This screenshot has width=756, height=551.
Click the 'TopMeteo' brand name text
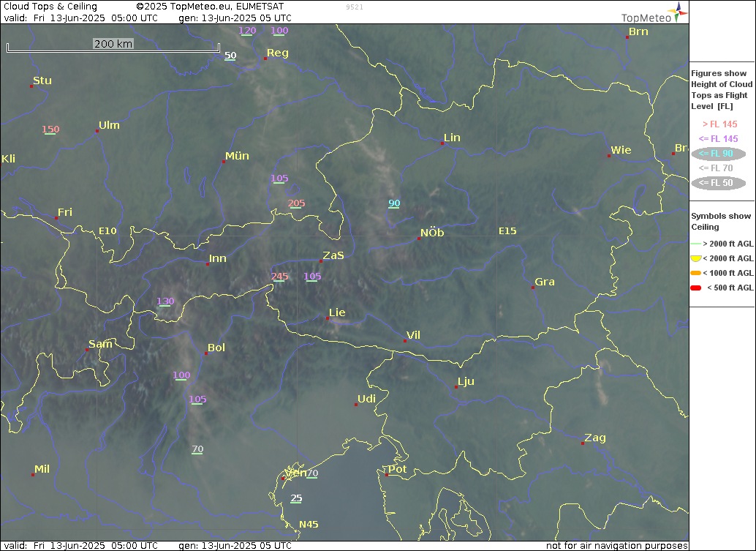click(646, 18)
